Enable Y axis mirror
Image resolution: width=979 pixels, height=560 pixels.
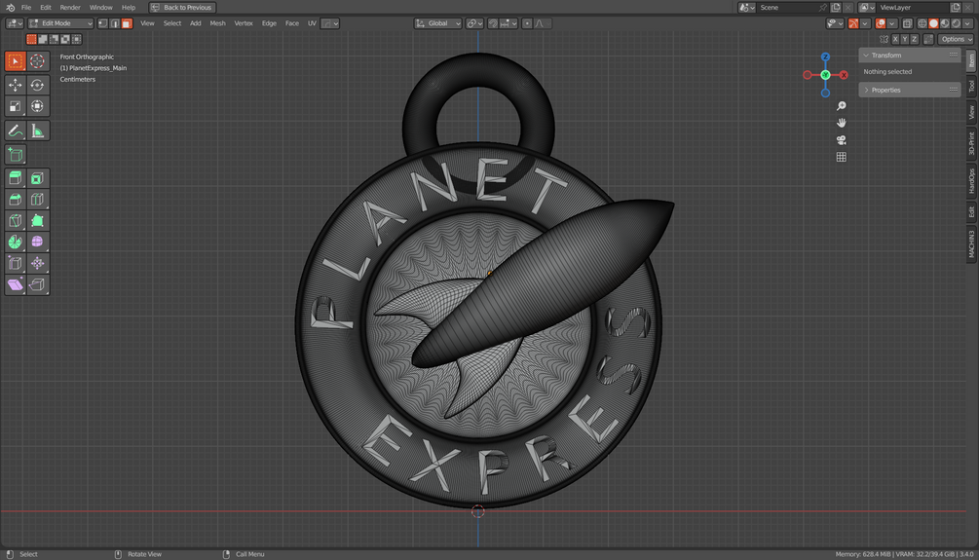tap(905, 39)
